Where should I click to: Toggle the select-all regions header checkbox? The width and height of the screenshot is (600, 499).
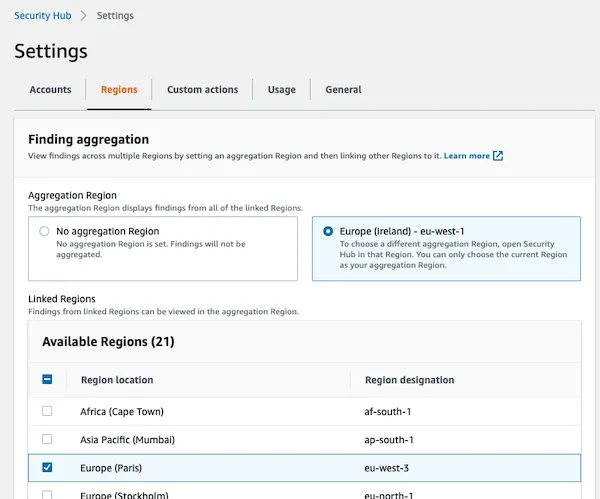tap(47, 379)
